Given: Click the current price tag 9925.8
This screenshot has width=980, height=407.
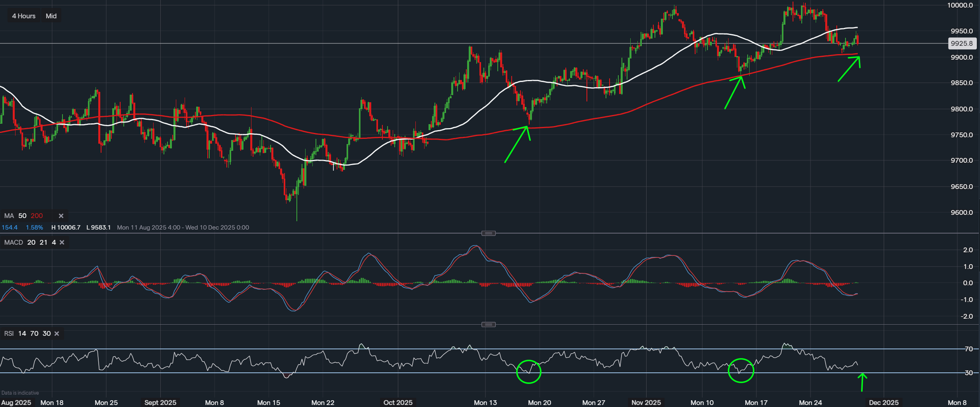Looking at the screenshot, I should [962, 43].
